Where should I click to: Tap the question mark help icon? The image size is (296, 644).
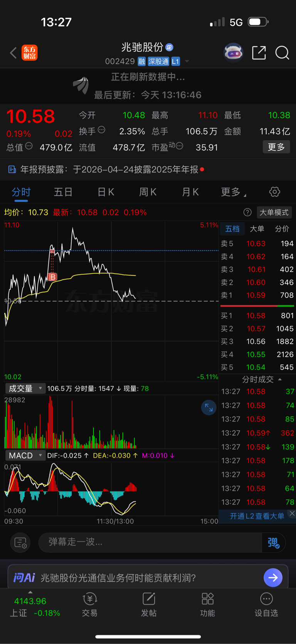coord(247,212)
